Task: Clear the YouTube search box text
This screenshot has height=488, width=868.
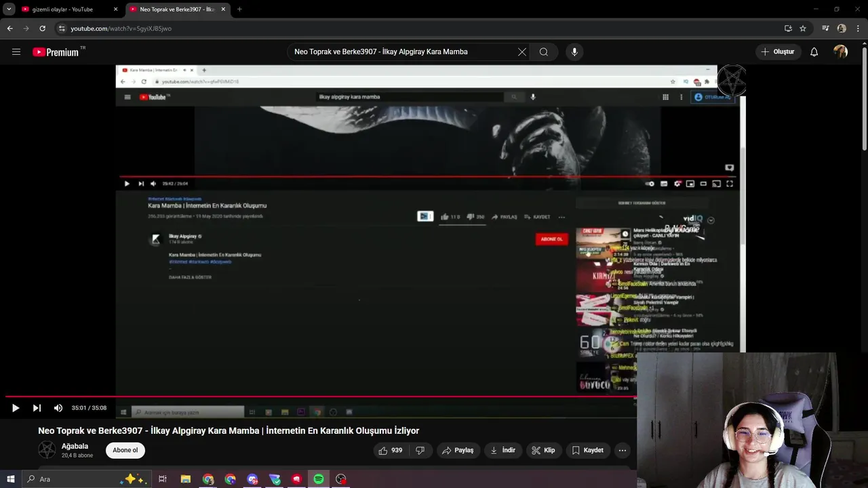Action: click(x=521, y=52)
